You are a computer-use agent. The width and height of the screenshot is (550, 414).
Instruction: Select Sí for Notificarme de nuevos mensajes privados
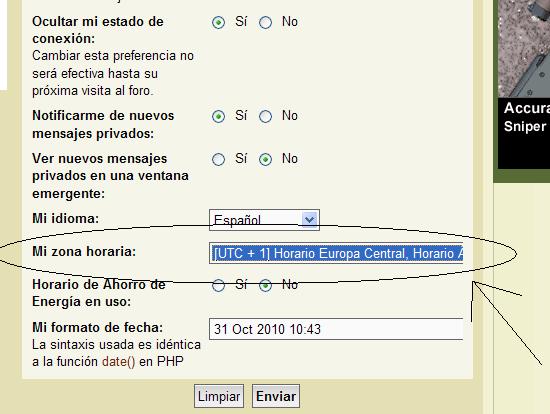218,116
